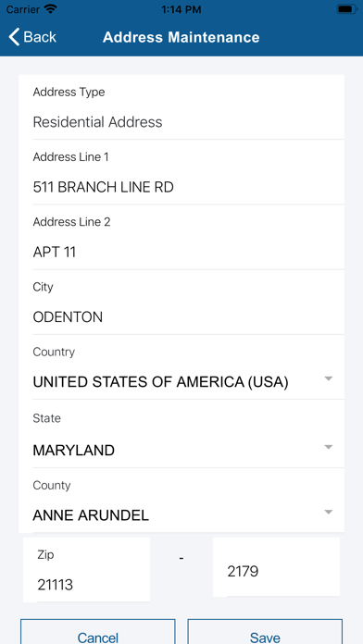Image resolution: width=363 pixels, height=644 pixels.
Task: Select the ANNE ARUNDEL county value
Action: point(91,515)
